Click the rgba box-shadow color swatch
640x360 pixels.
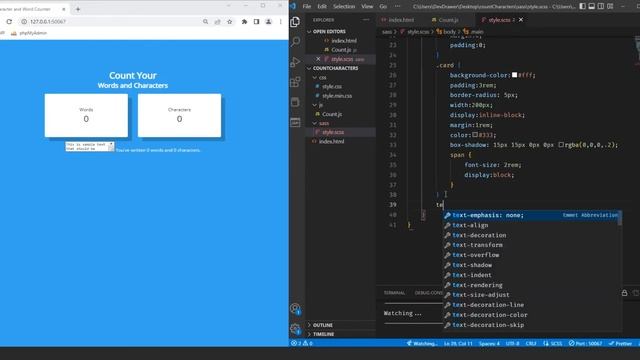pos(561,144)
